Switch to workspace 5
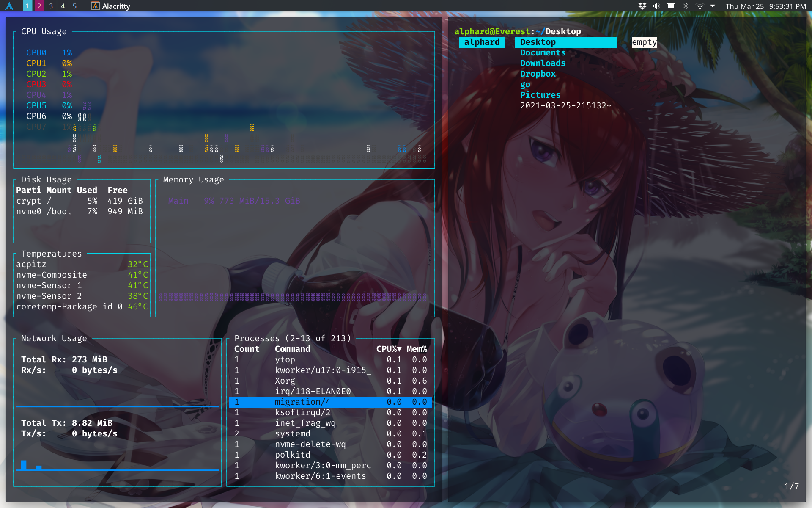Viewport: 812px width, 508px height. tap(74, 6)
